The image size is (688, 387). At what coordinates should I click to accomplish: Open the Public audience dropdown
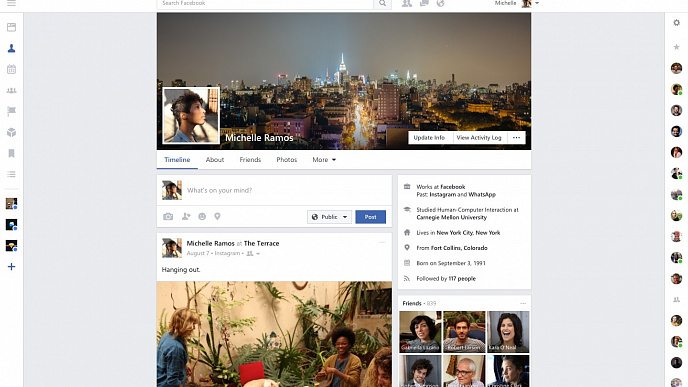tap(330, 217)
